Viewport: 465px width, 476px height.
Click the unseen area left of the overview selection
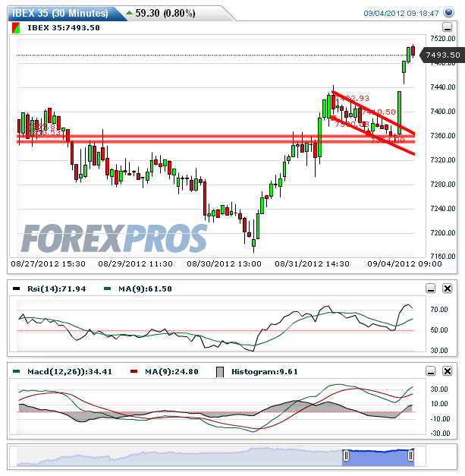click(180, 458)
